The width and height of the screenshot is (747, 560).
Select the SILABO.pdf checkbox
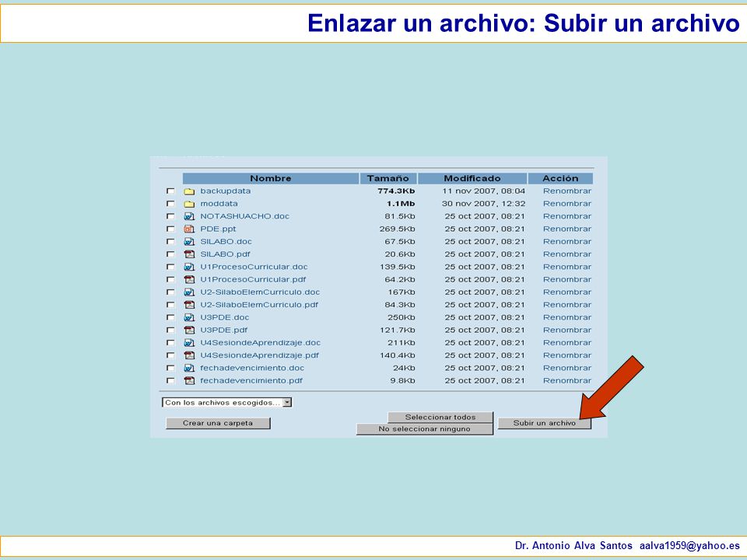(x=170, y=254)
